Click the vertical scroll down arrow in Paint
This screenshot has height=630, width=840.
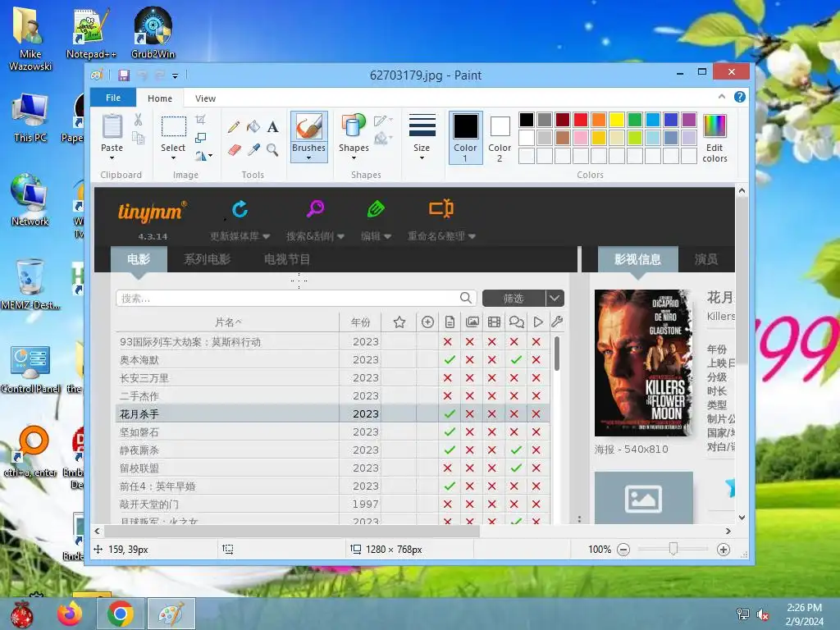click(742, 518)
